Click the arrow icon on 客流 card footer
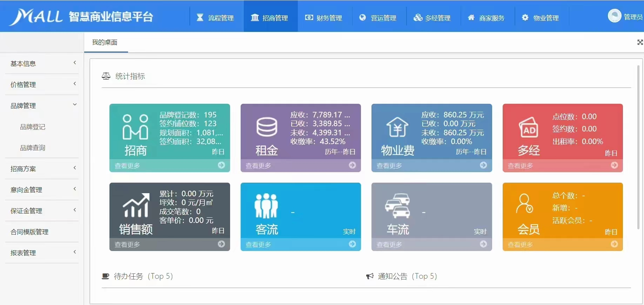 point(353,244)
